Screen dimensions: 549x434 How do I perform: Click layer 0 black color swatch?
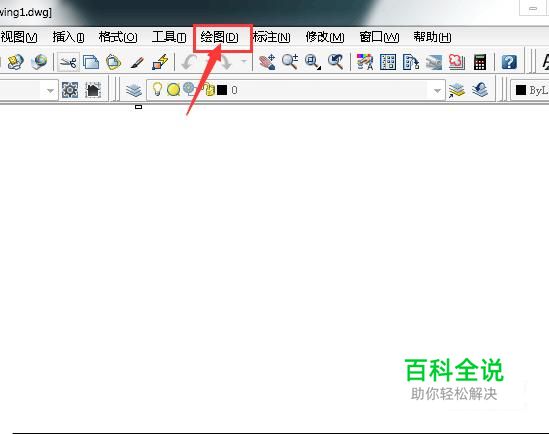(x=222, y=90)
